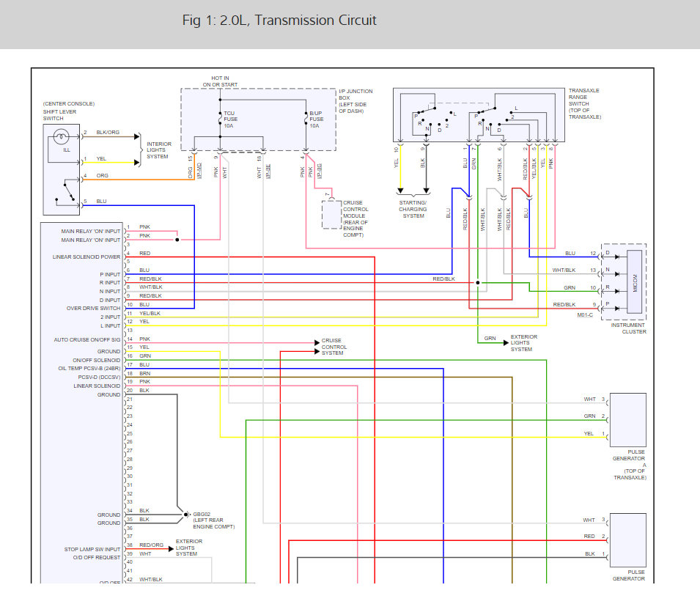Click the 'GBG02' ground point label
This screenshot has height=604, width=700.
point(202,515)
